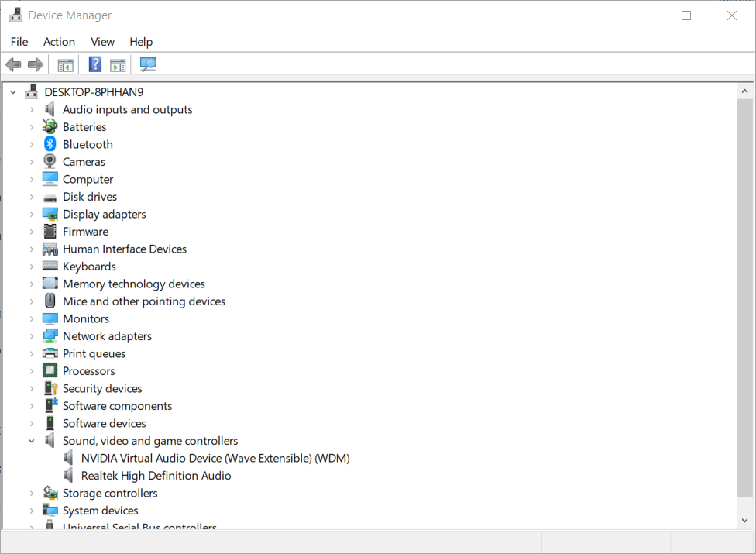
Task: Expand the Universal Serial Bus controllers category
Action: 31,527
